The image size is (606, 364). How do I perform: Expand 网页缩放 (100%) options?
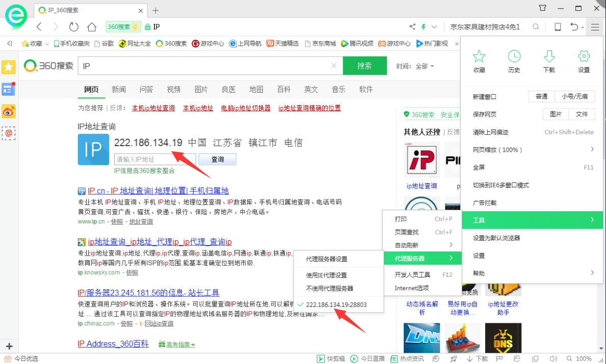pyautogui.click(x=533, y=150)
